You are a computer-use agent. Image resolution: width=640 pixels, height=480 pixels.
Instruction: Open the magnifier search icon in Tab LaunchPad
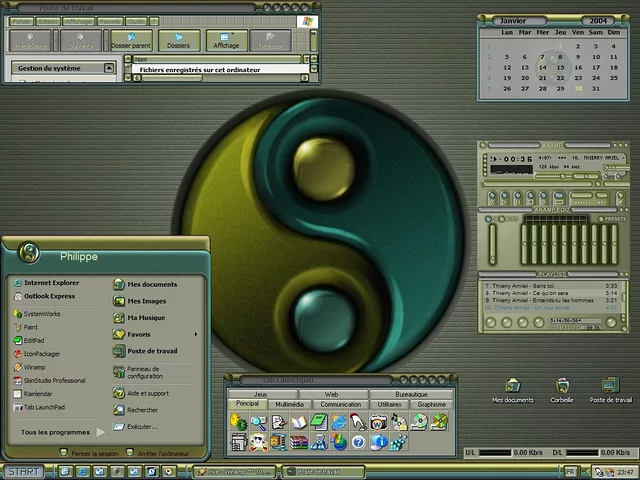[259, 422]
